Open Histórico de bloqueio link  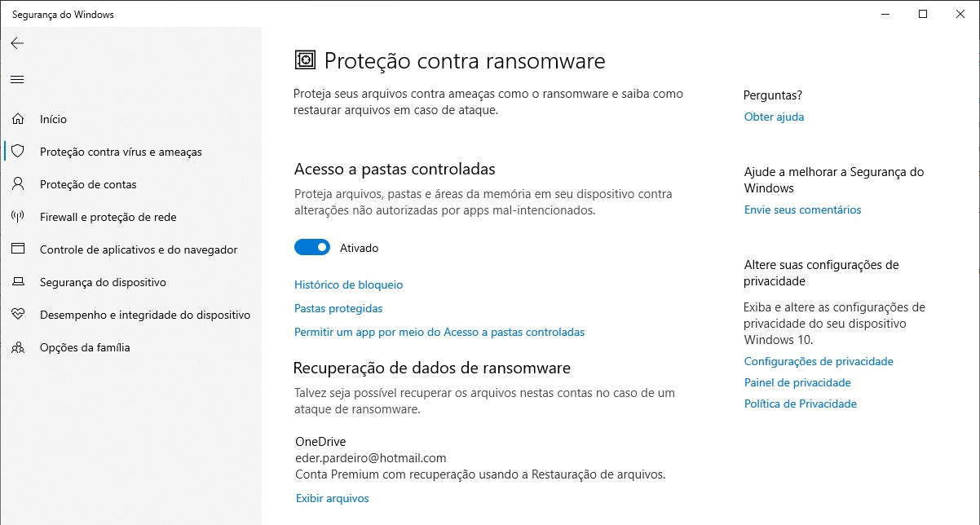(348, 285)
